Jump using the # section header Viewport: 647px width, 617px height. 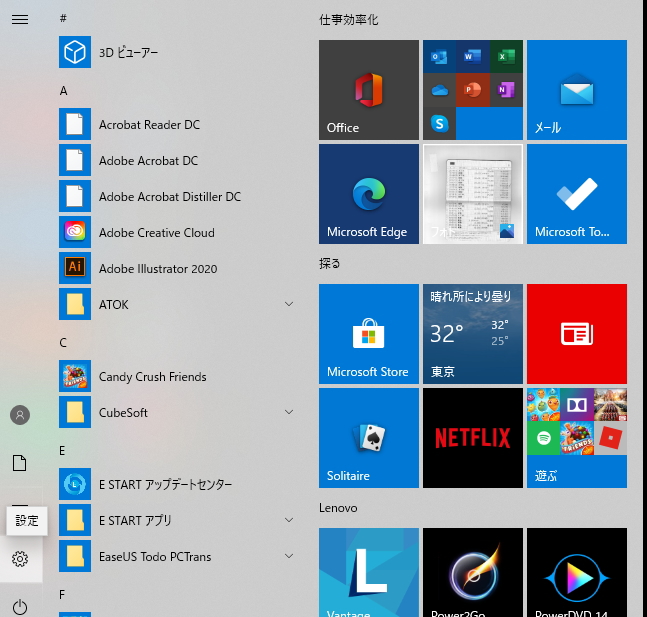click(63, 18)
